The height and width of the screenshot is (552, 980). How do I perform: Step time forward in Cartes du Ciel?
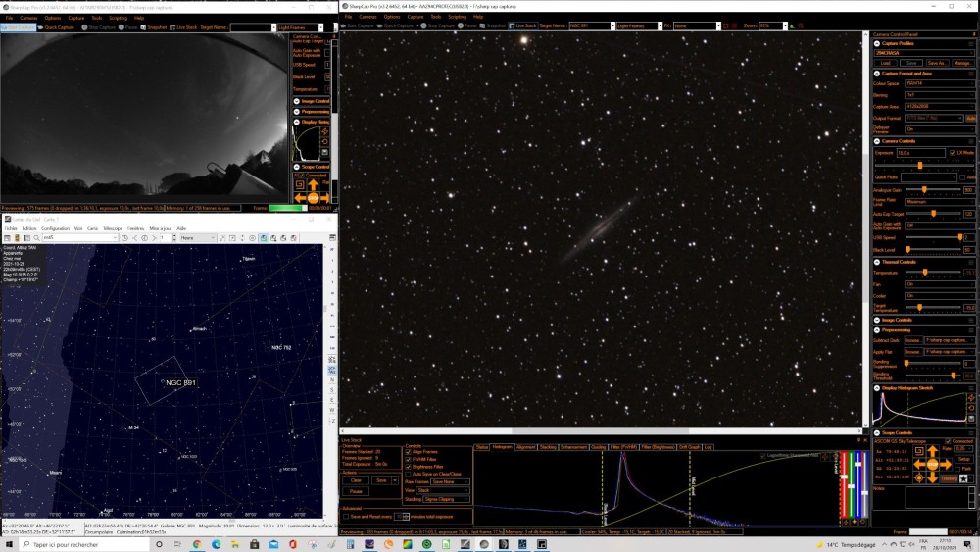(155, 238)
